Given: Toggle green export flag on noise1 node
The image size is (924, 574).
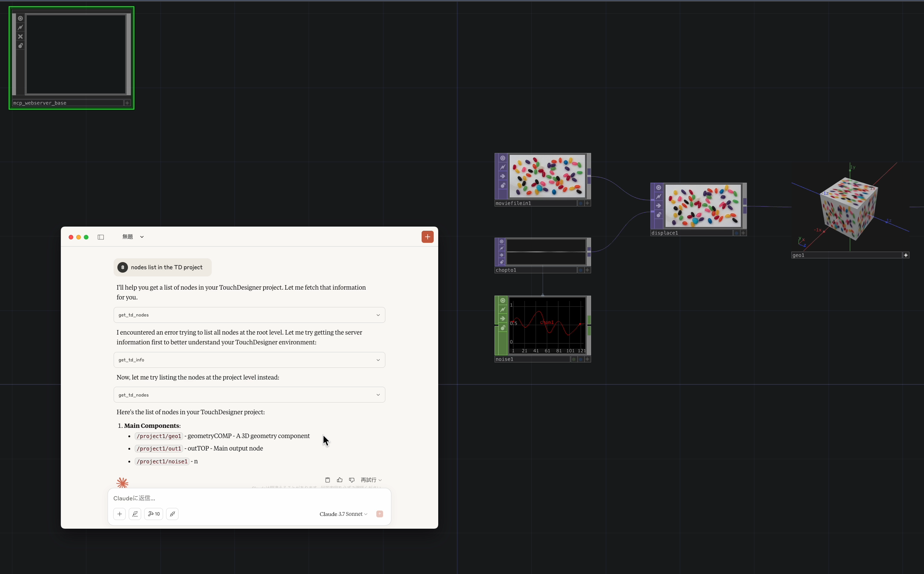Looking at the screenshot, I should click(x=574, y=359).
